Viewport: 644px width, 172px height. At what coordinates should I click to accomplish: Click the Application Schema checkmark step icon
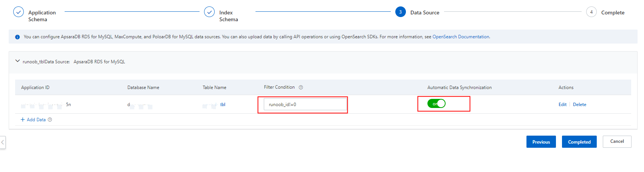[19, 12]
